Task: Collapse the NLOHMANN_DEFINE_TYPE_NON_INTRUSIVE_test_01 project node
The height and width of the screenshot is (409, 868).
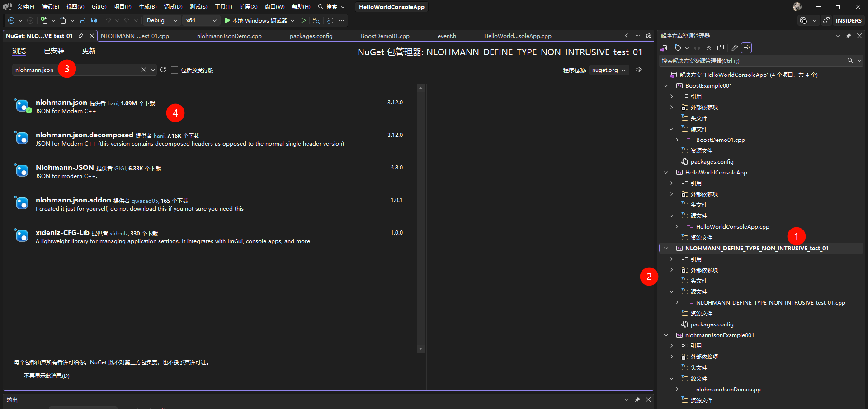Action: (x=666, y=248)
